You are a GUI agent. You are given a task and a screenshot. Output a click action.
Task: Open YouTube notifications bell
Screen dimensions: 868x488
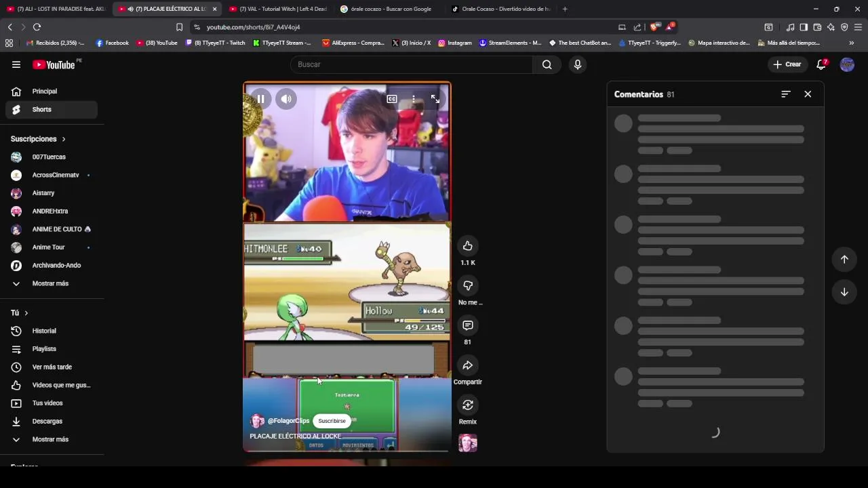[821, 64]
